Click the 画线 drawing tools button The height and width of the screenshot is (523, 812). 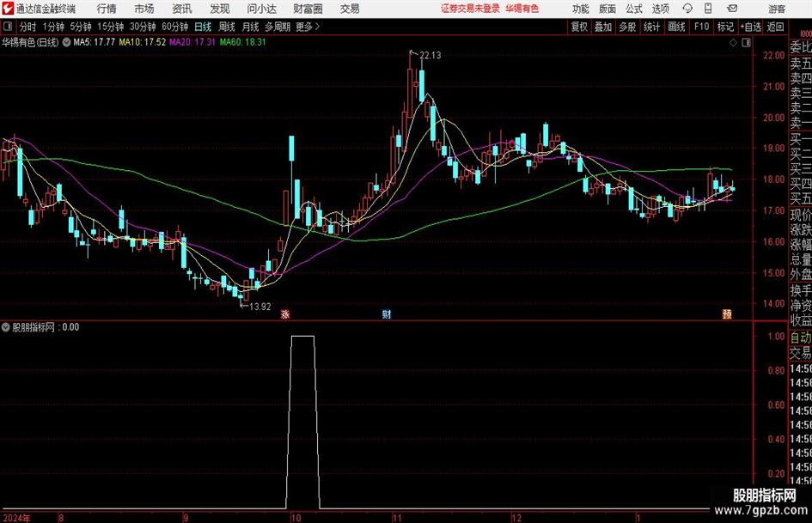pyautogui.click(x=676, y=27)
